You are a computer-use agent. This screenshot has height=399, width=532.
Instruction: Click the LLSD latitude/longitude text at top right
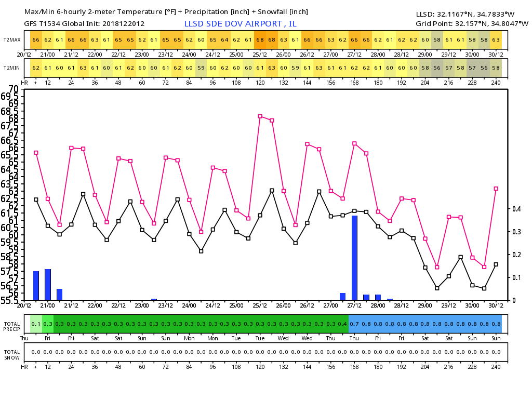472,14
